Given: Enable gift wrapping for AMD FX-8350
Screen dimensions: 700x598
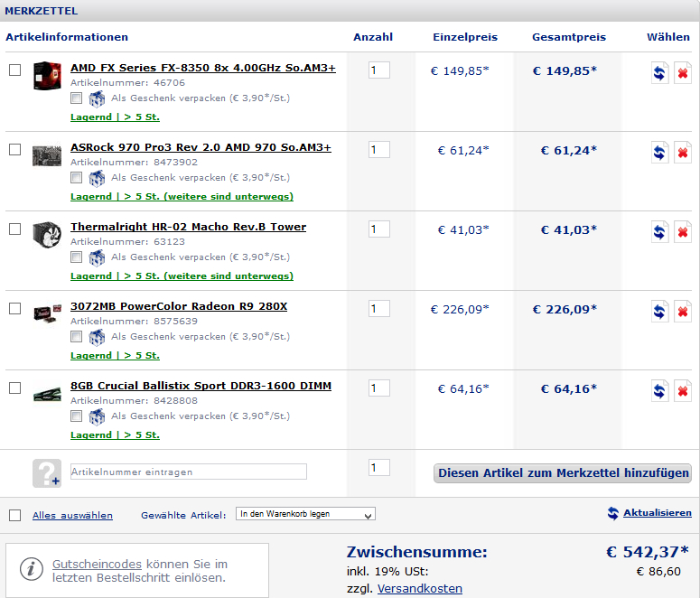Looking at the screenshot, I should tap(77, 98).
